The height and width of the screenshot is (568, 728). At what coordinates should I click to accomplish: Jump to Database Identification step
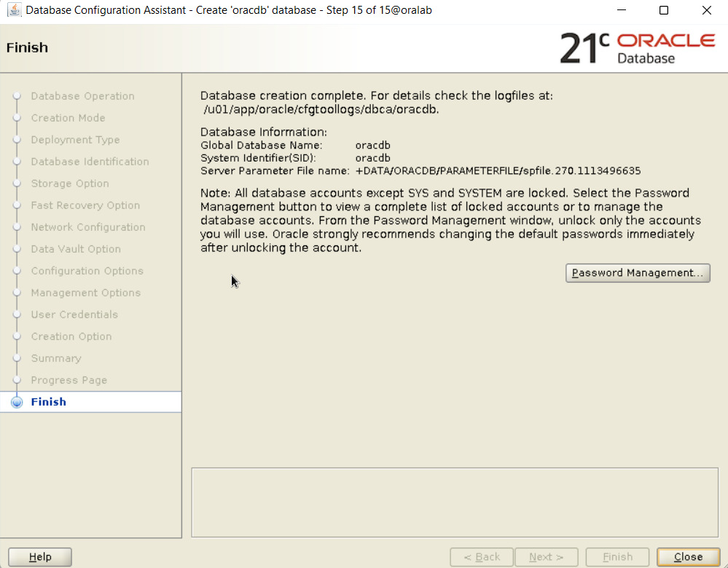(x=90, y=162)
